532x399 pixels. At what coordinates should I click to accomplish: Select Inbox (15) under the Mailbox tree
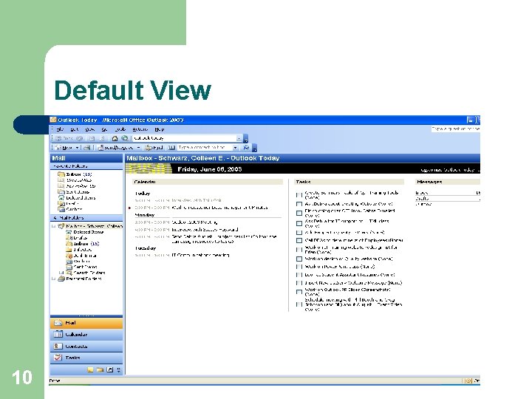(x=83, y=244)
